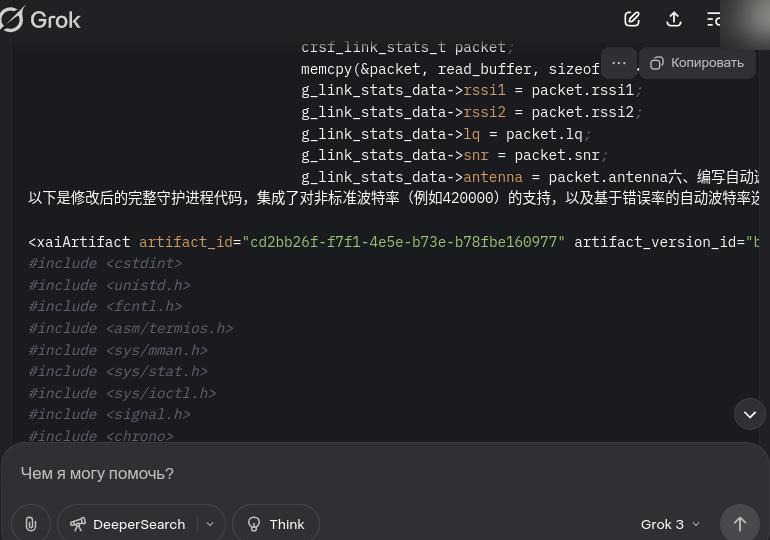Toggle Think mode
770x540 pixels.
(x=276, y=524)
